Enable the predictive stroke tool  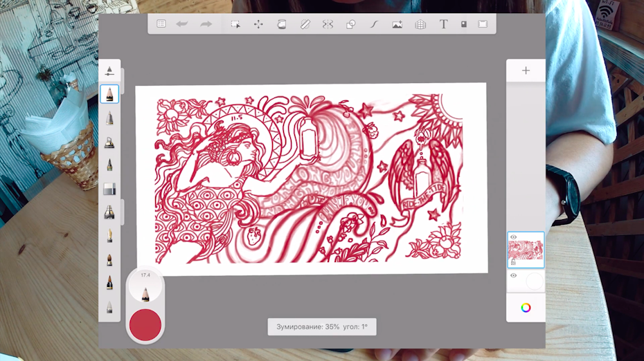click(x=374, y=24)
